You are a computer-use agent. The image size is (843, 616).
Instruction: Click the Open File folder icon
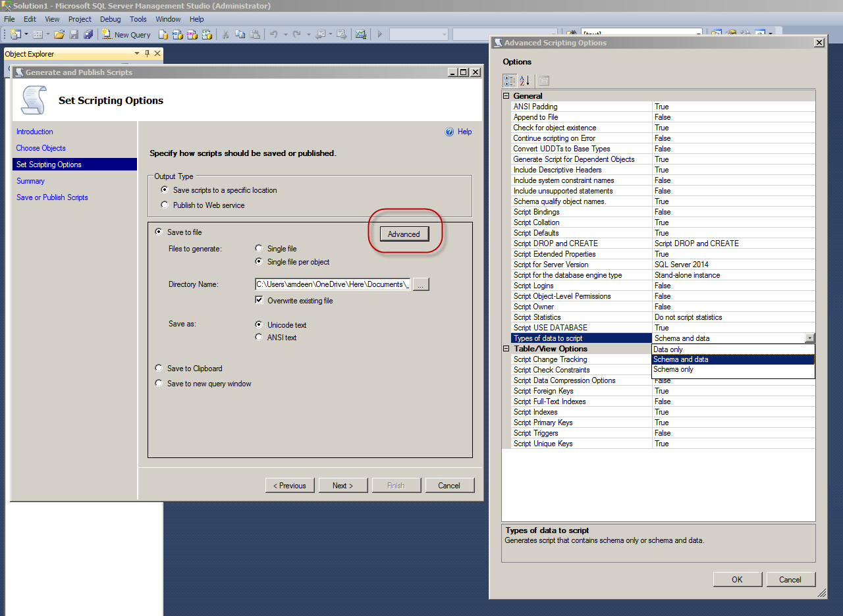pyautogui.click(x=59, y=35)
